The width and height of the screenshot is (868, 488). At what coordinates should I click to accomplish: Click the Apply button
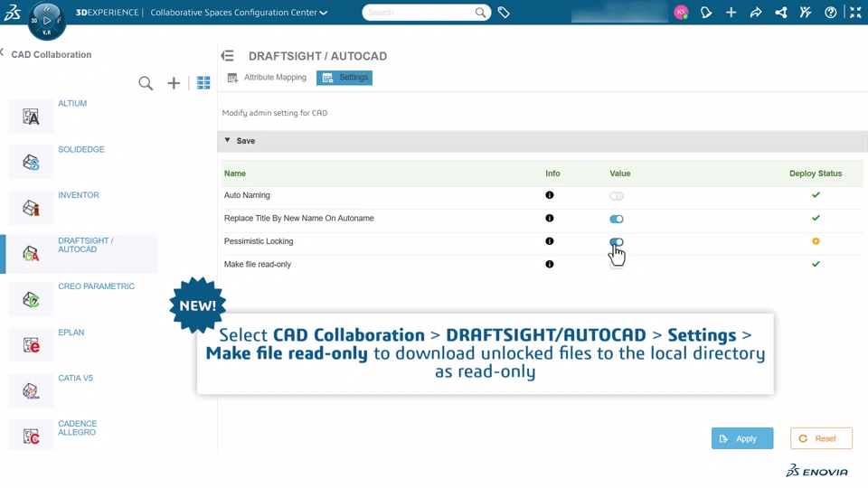coord(742,438)
